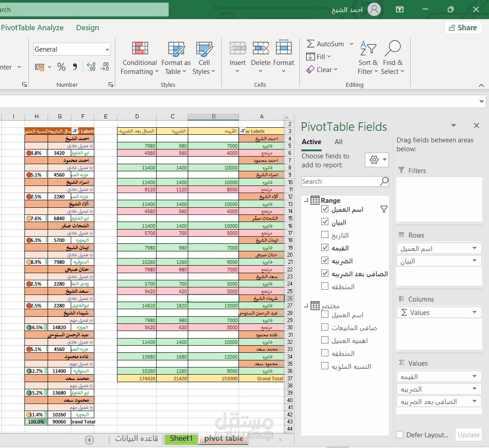Open اسم العميل dropdown in Rows area

pyautogui.click(x=474, y=248)
